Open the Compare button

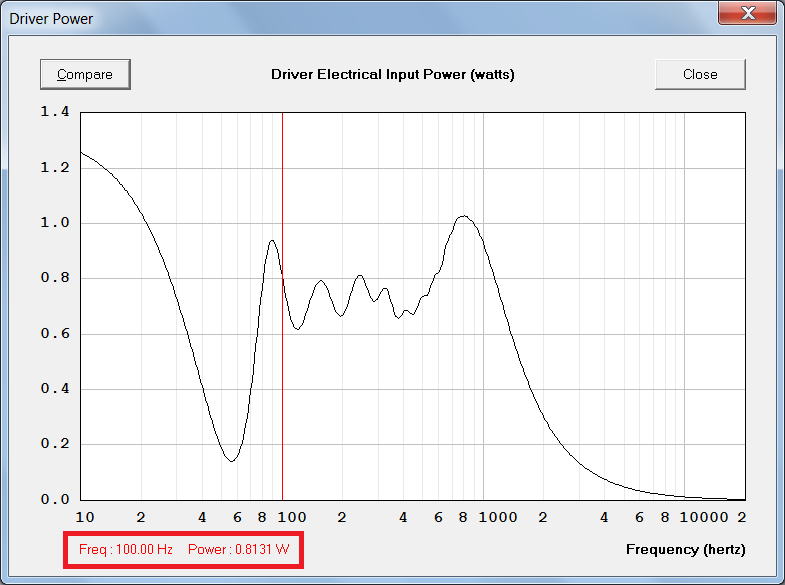click(x=85, y=75)
